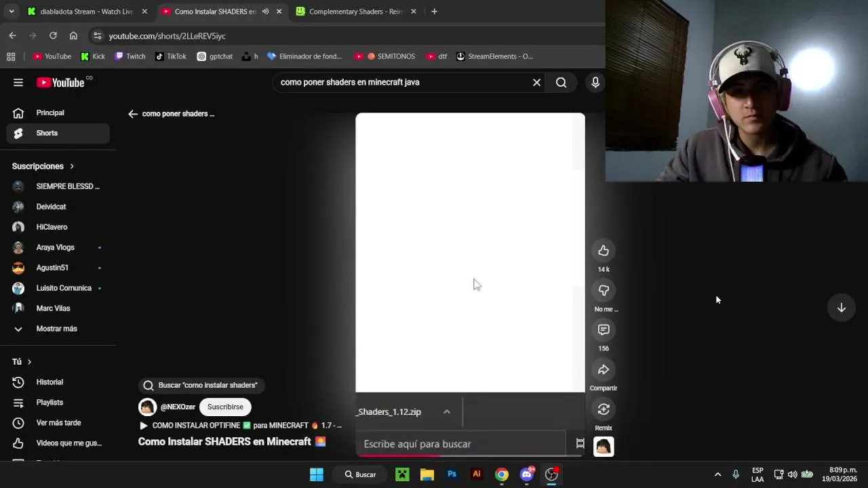The width and height of the screenshot is (868, 488).
Task: Start voice search with microphone icon
Action: (x=595, y=83)
